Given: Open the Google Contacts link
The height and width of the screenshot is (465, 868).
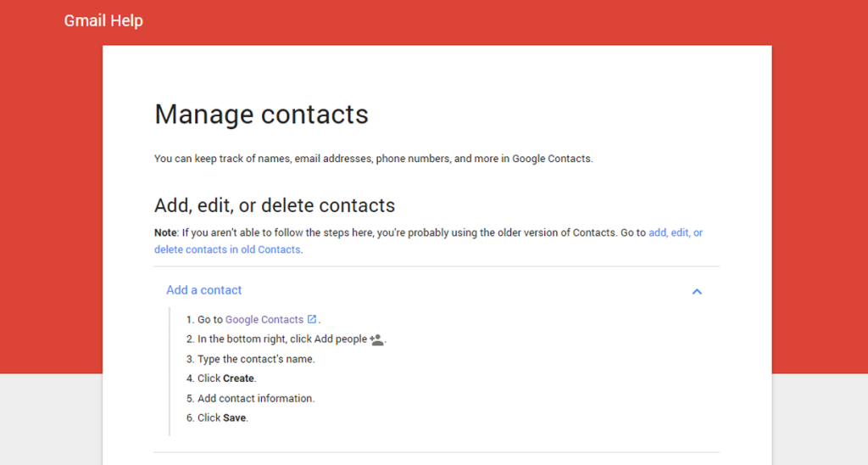Looking at the screenshot, I should coord(264,319).
